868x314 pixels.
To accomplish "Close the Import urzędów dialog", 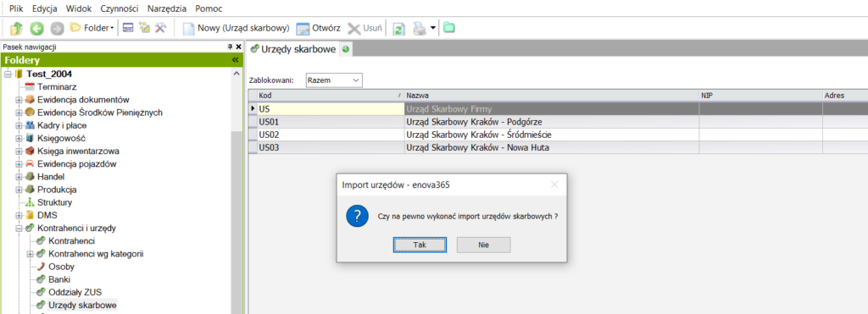I will click(x=554, y=185).
